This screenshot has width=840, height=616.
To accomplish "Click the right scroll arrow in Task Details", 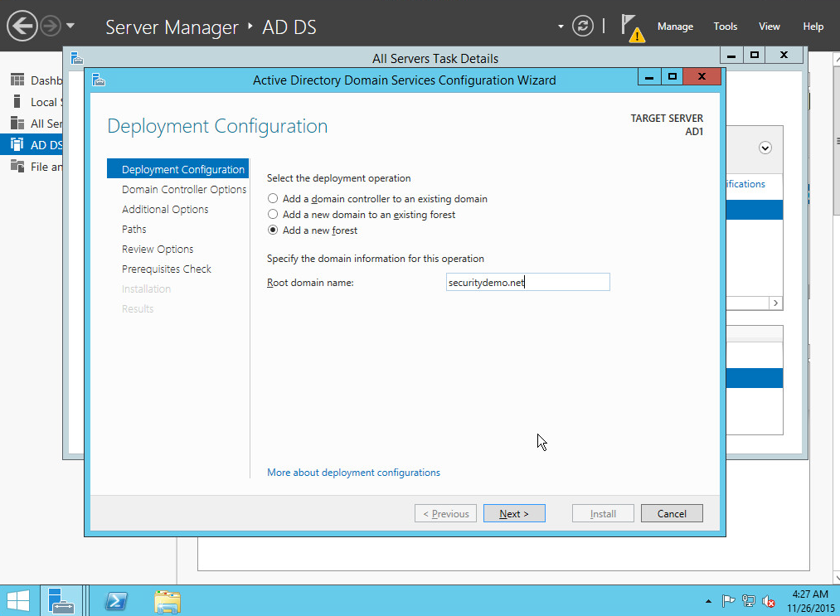I will click(775, 303).
